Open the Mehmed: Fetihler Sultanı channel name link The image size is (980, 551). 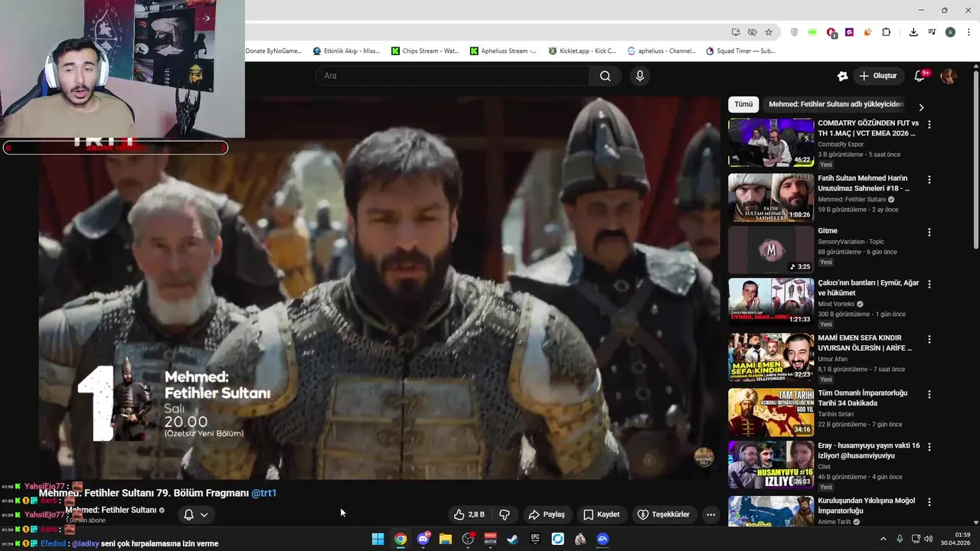pyautogui.click(x=111, y=510)
